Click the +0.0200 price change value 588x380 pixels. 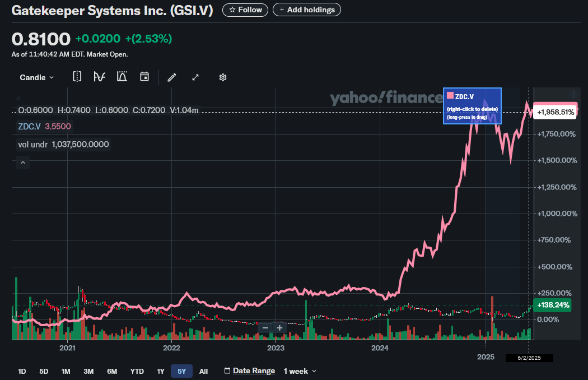98,39
